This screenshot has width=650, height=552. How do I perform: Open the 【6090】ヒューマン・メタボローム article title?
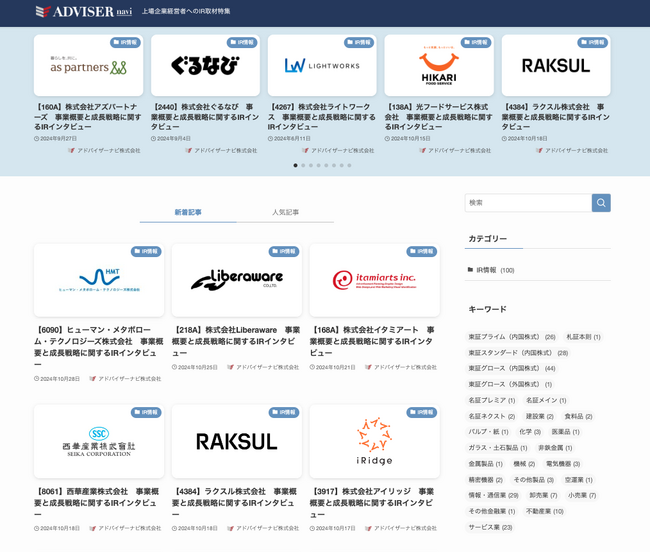[99, 347]
